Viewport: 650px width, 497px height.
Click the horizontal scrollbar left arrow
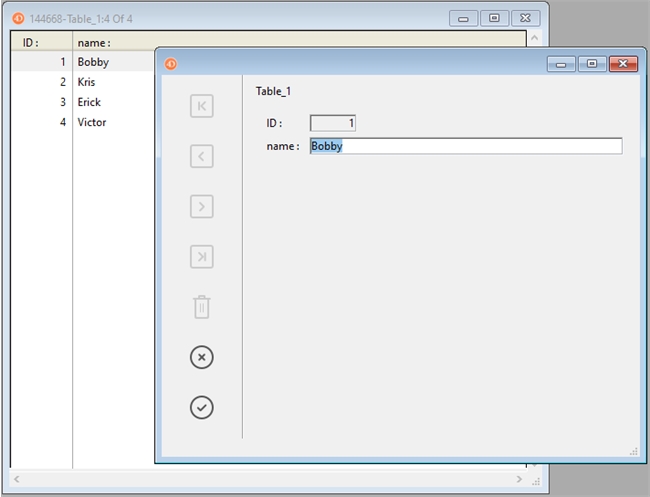[17, 480]
